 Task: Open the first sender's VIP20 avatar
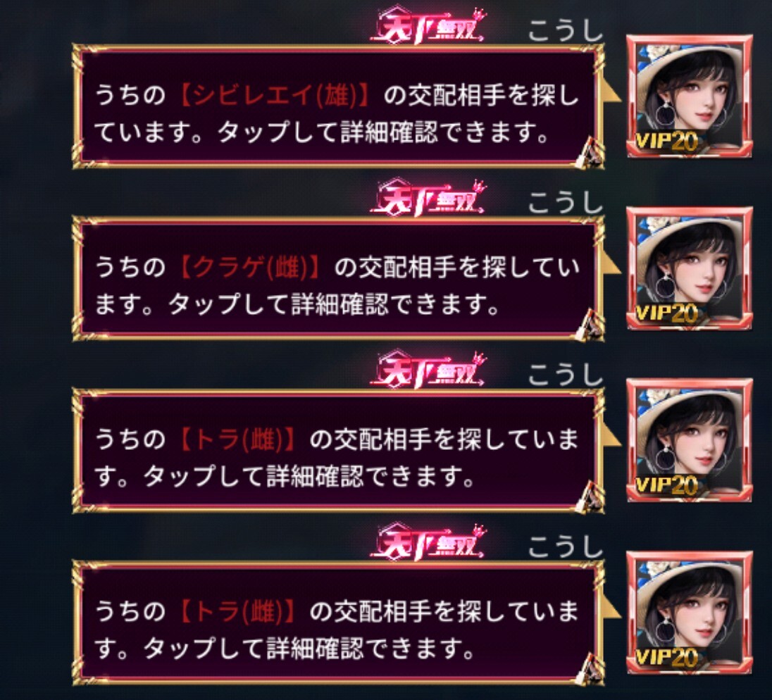(x=690, y=96)
